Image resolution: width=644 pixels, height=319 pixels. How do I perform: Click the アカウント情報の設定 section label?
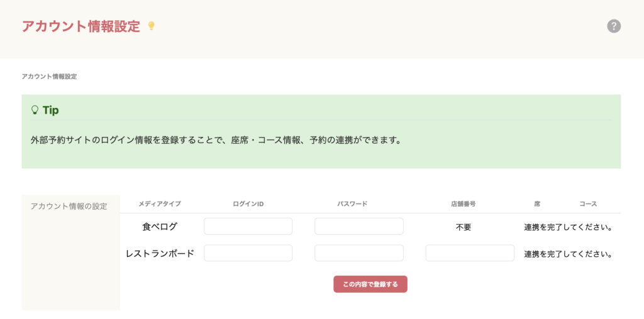pyautogui.click(x=69, y=207)
